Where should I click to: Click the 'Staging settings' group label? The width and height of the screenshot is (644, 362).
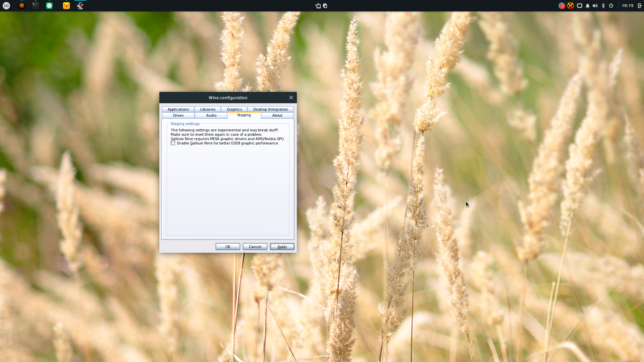click(185, 124)
